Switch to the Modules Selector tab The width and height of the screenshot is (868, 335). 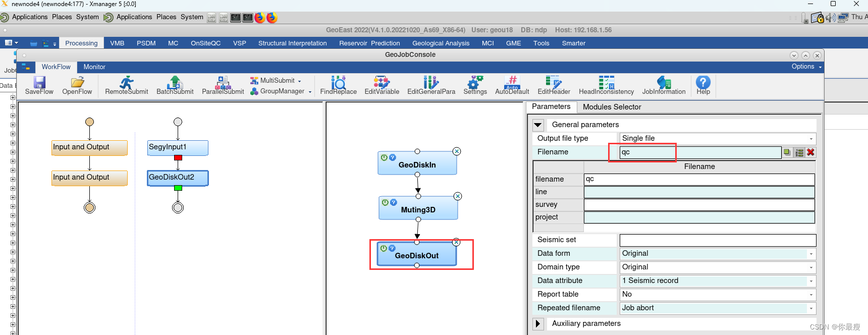(612, 107)
